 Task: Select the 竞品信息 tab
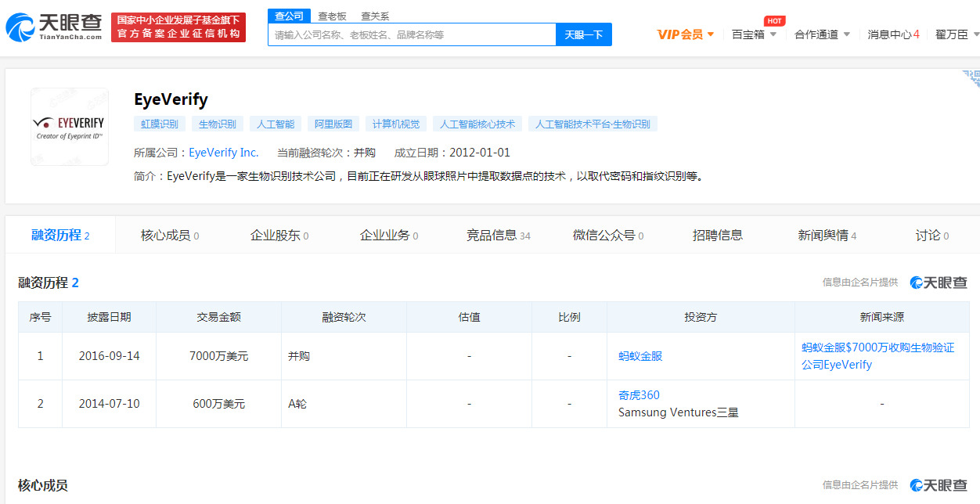coord(499,235)
